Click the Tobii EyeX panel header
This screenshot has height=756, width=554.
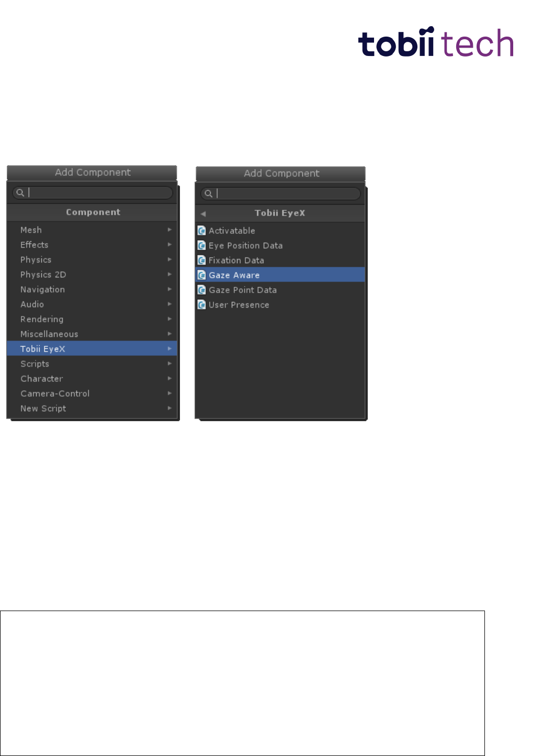coord(280,213)
